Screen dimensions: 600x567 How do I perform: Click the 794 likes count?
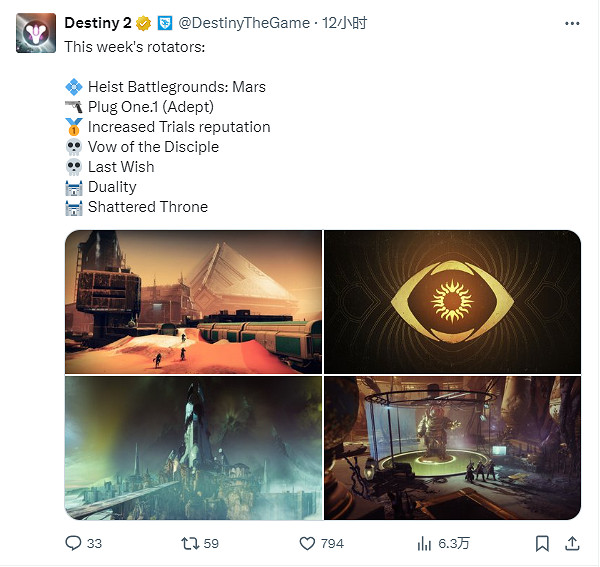pos(332,543)
